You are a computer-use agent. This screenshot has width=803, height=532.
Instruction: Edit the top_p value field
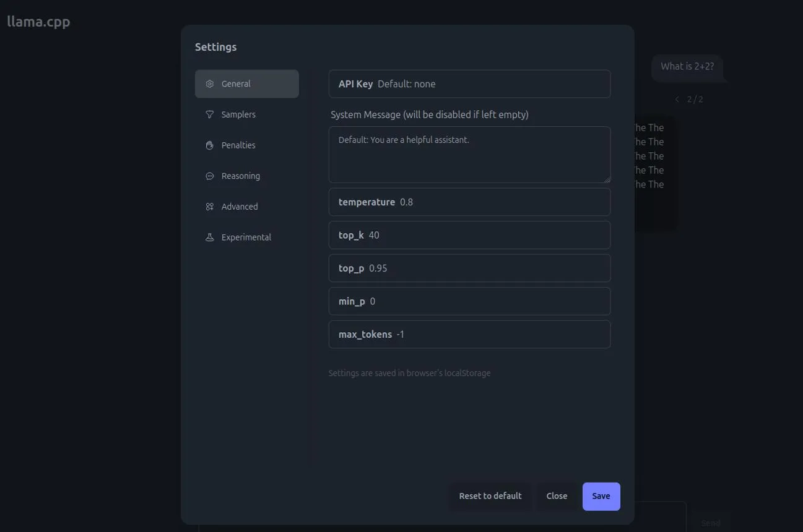click(470, 268)
